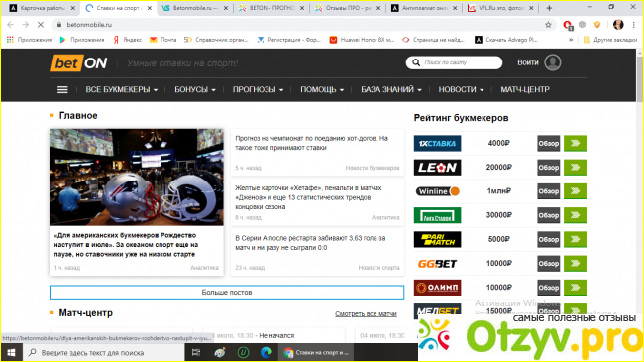Open Chrome three-dot menu
This screenshot has height=362, width=644.
[x=634, y=25]
